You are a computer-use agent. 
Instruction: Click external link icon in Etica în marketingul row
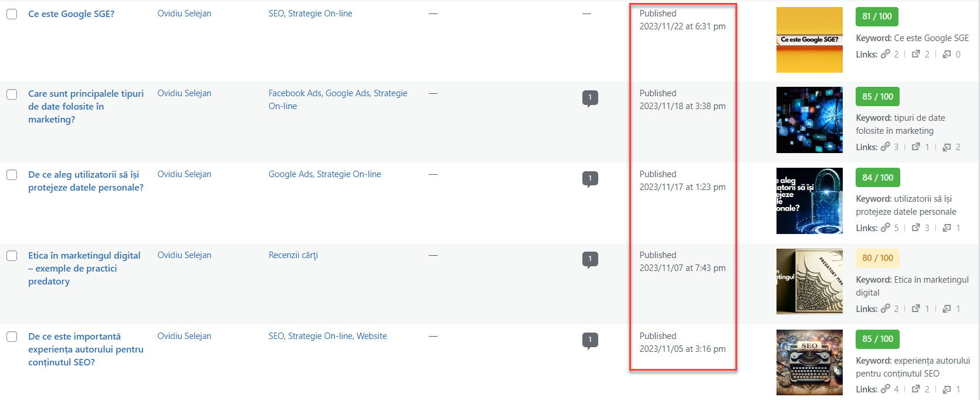[x=915, y=309]
